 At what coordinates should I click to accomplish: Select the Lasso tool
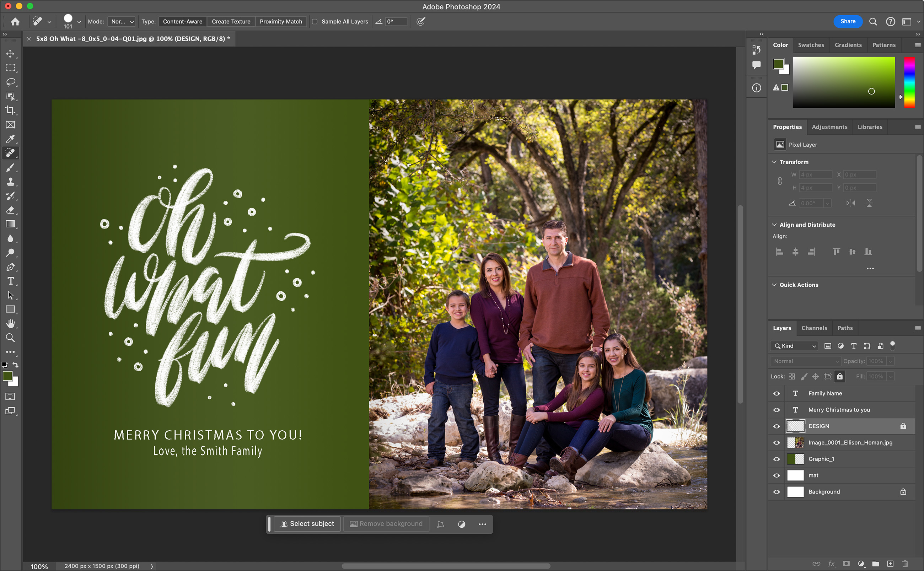10,82
